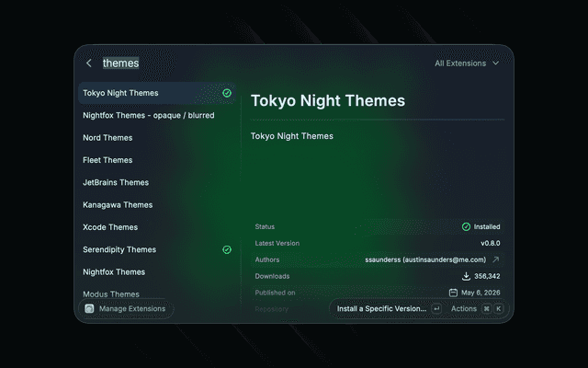Click the green Installed status icon
Viewport: 588px width, 368px height.
[466, 227]
